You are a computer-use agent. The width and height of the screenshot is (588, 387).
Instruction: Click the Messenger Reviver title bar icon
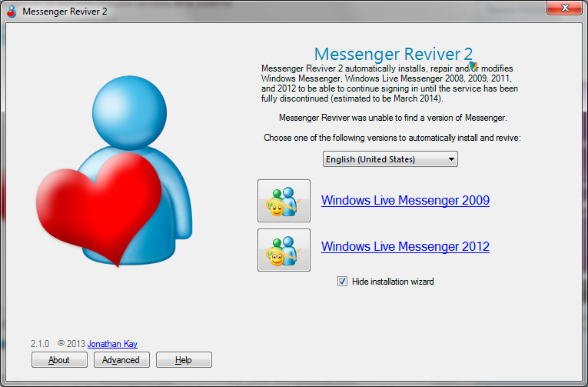coord(12,12)
